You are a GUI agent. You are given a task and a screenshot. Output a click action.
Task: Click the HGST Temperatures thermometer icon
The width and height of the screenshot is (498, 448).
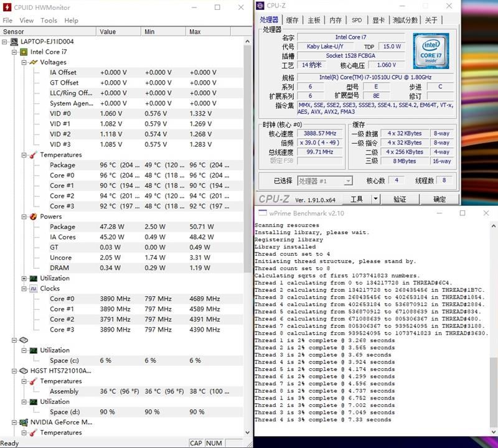pyautogui.click(x=34, y=381)
